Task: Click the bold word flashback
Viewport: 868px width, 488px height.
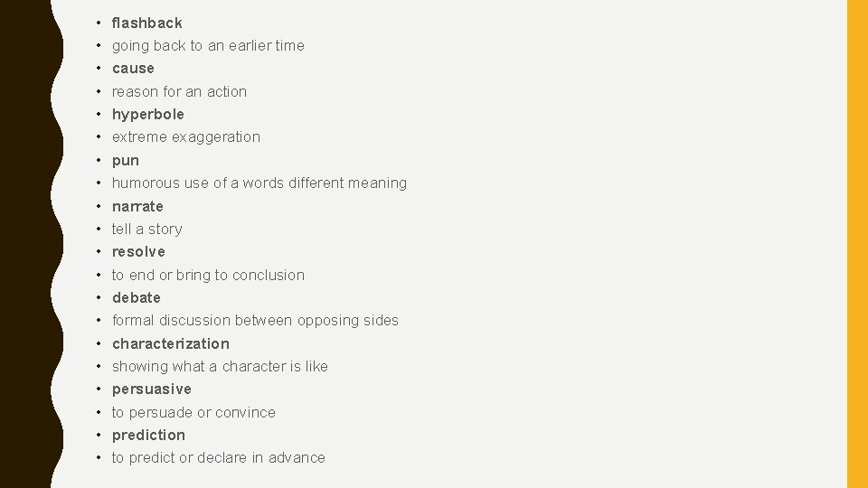Action: pos(146,23)
